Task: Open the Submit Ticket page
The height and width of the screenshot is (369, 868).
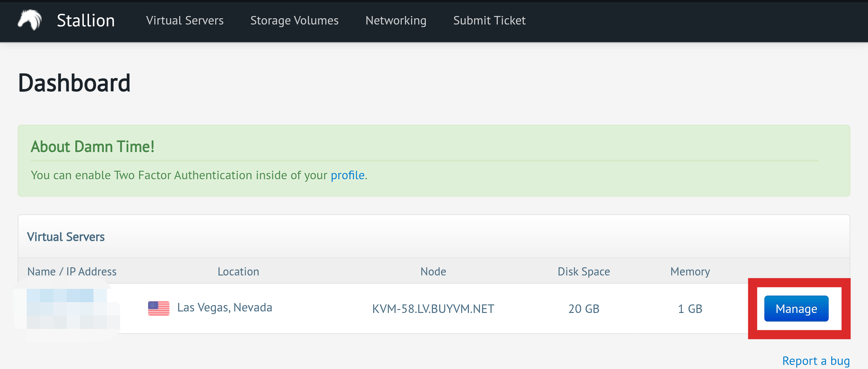Action: [x=489, y=20]
